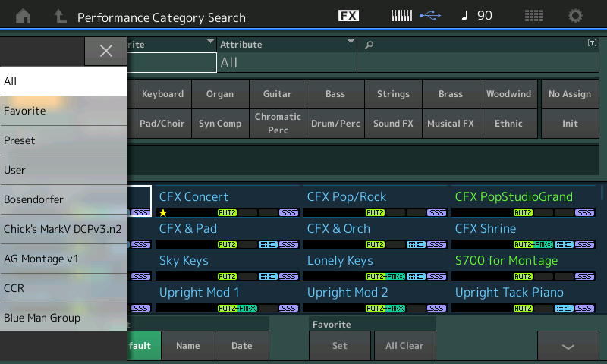607x364 pixels.
Task: Filter by Strings category
Action: click(393, 94)
